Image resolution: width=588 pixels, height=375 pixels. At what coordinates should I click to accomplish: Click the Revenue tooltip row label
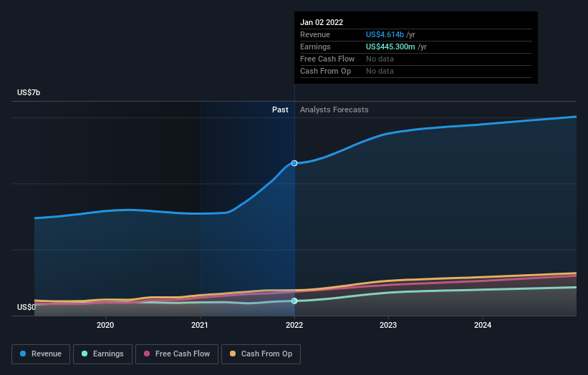pyautogui.click(x=315, y=34)
